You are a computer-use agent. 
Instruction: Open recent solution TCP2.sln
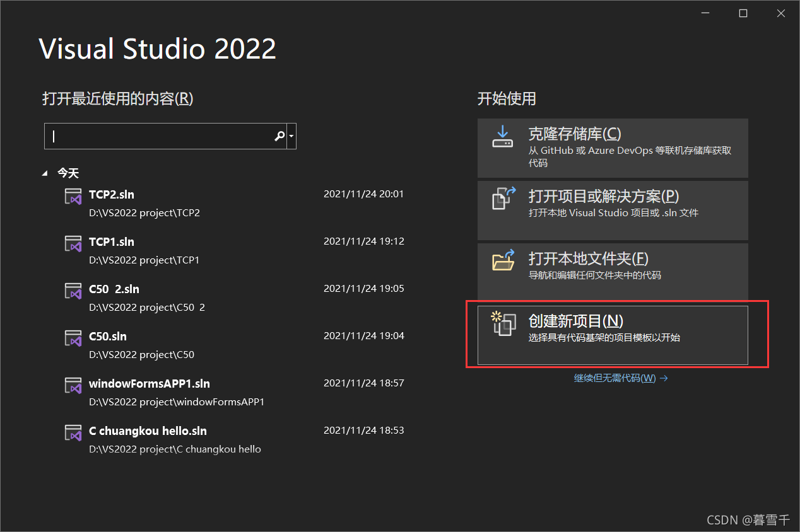(112, 194)
